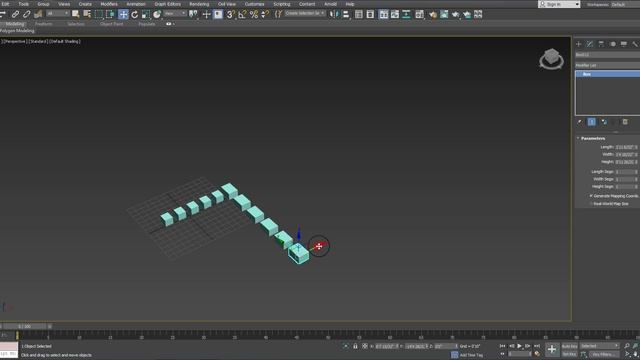This screenshot has width=640, height=360.
Task: Open the Scripting menu
Action: (x=282, y=4)
